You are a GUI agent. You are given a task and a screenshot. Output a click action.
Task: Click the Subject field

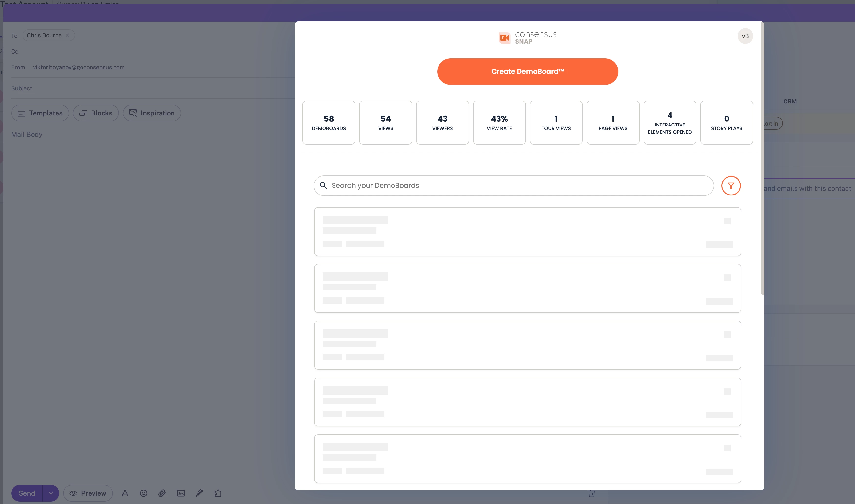coord(153,88)
